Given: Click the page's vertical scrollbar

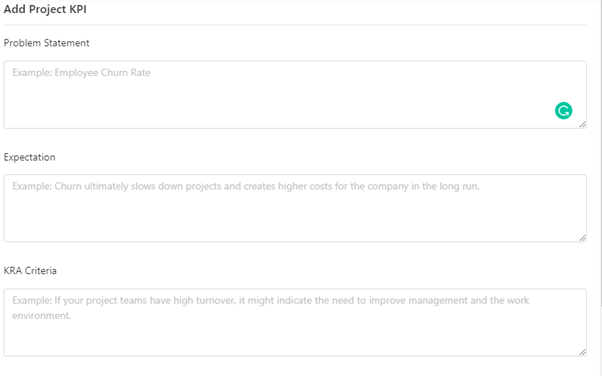Looking at the screenshot, I should 600,154.
